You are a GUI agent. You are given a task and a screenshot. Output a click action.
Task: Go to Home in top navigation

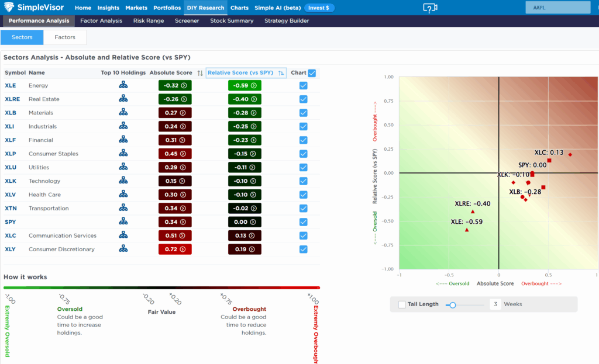click(83, 8)
